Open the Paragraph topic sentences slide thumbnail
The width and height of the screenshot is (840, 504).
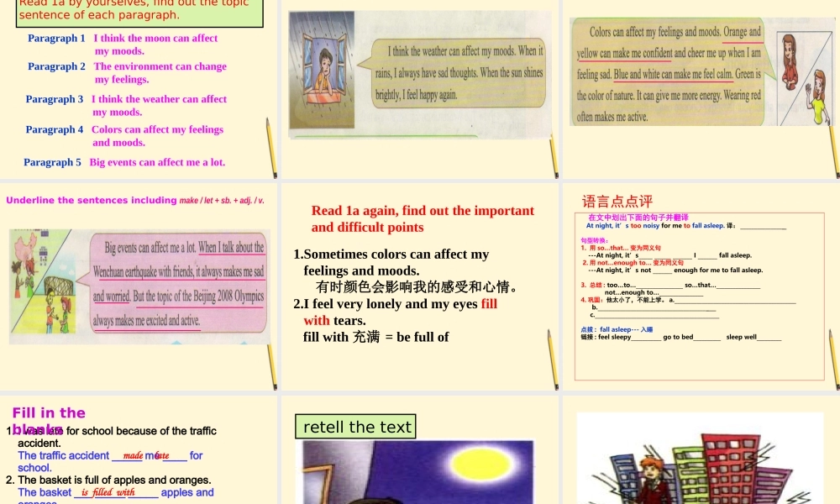tap(139, 89)
